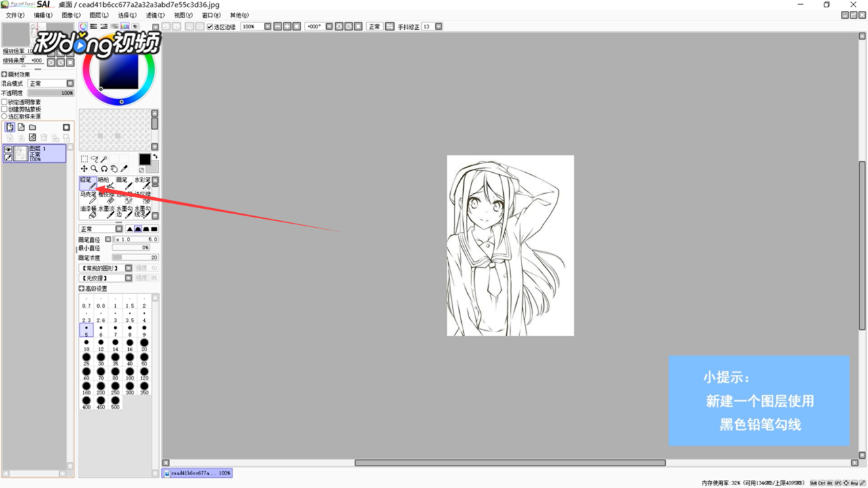Adjust the 画笔浓度 brush density slider

(135, 258)
